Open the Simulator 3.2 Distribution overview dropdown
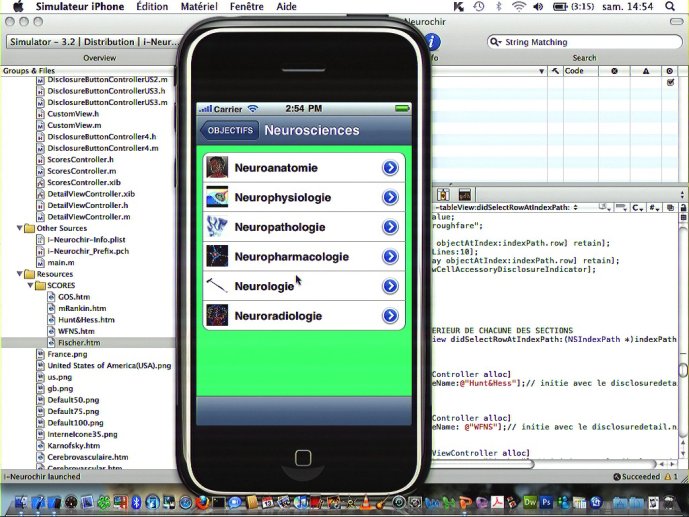Screen dimensions: 689x517 pyautogui.click(x=94, y=42)
